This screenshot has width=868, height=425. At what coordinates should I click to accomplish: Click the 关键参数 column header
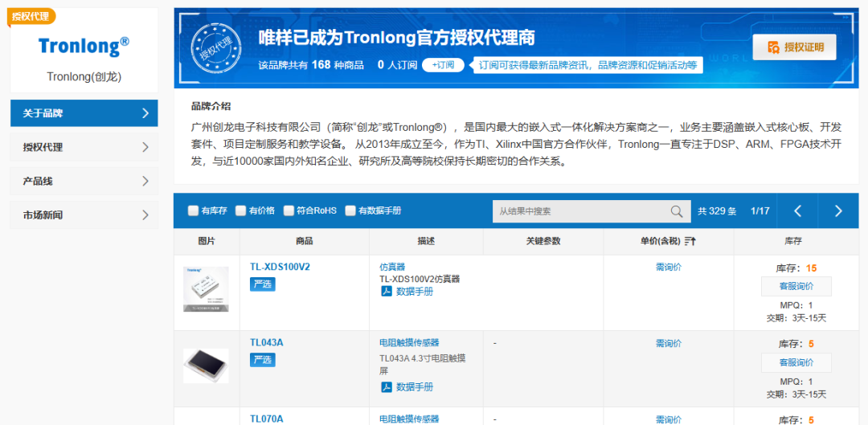point(543,241)
